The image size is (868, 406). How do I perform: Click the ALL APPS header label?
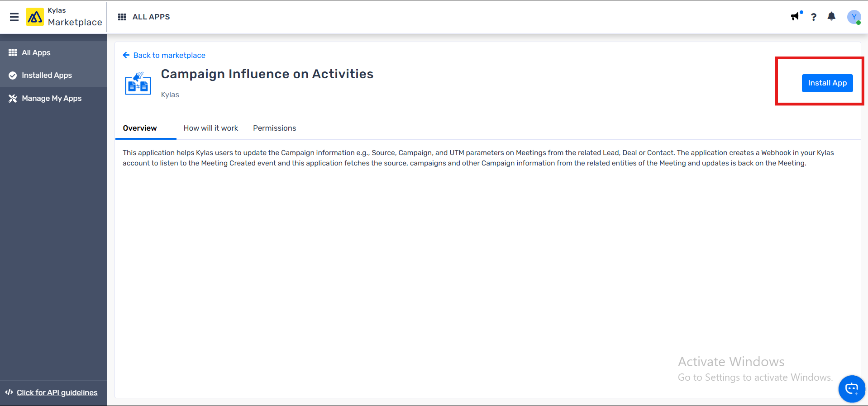coord(151,17)
